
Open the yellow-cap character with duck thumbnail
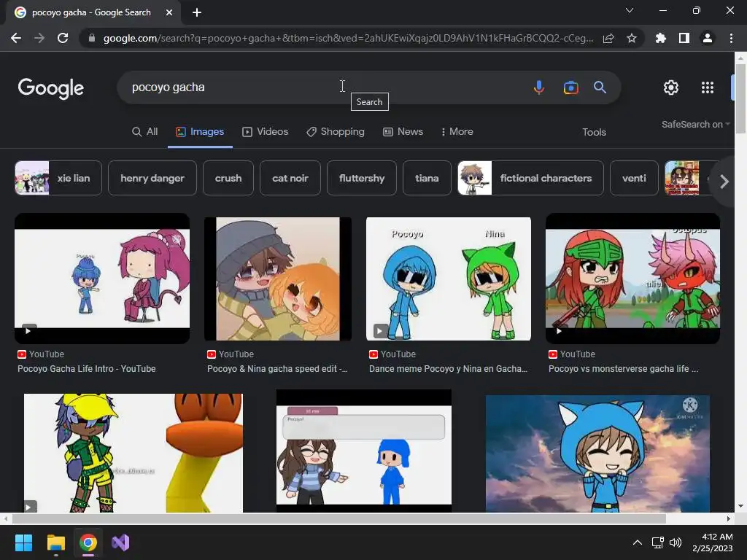(x=133, y=453)
